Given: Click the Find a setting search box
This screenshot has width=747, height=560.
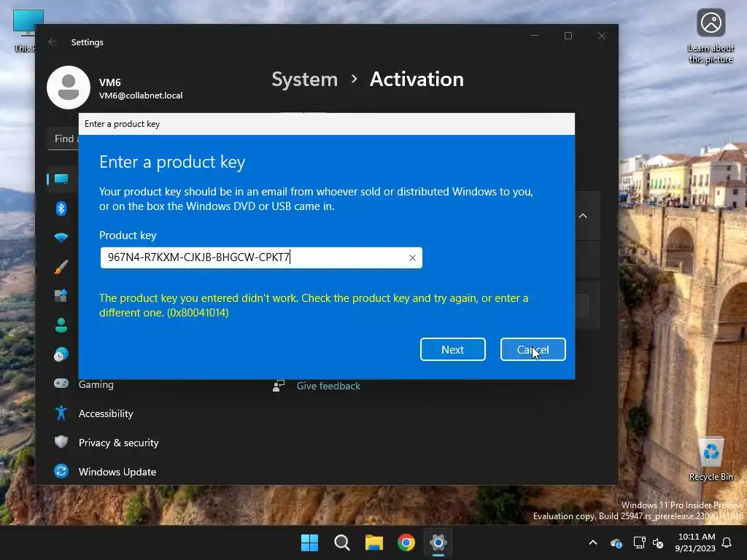Looking at the screenshot, I should [x=63, y=139].
